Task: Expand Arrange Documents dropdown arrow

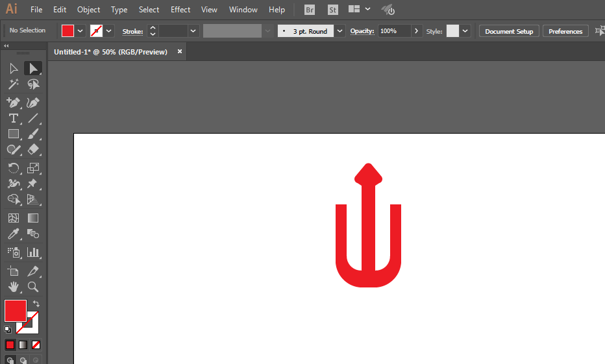Action: [x=367, y=9]
